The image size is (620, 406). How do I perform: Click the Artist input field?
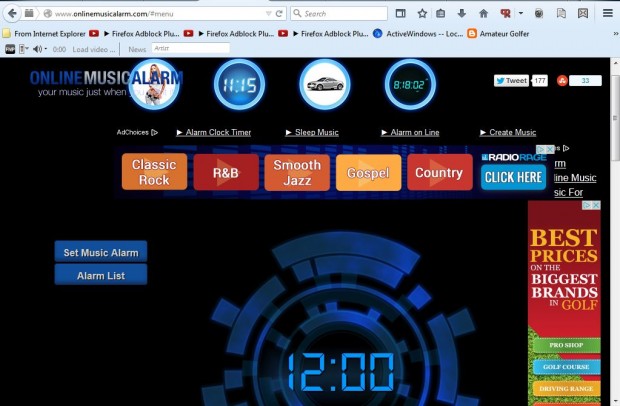pos(190,48)
